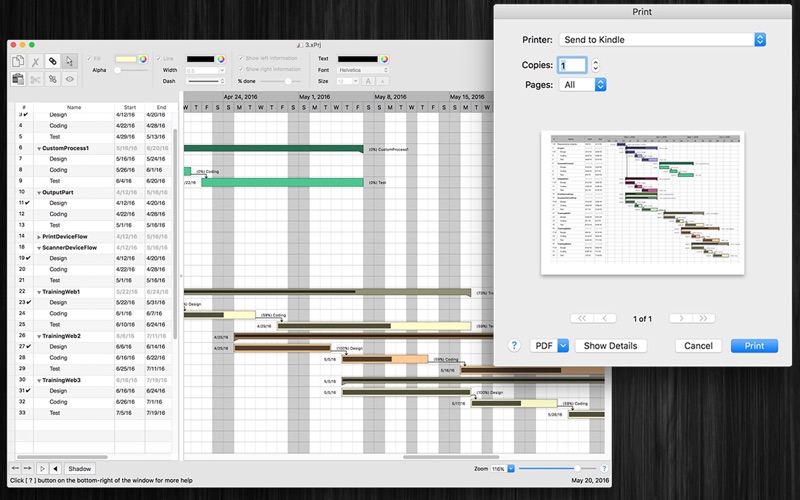Open color wheel next to Fill swatch
Viewport: 800px width, 500px height.
143,59
